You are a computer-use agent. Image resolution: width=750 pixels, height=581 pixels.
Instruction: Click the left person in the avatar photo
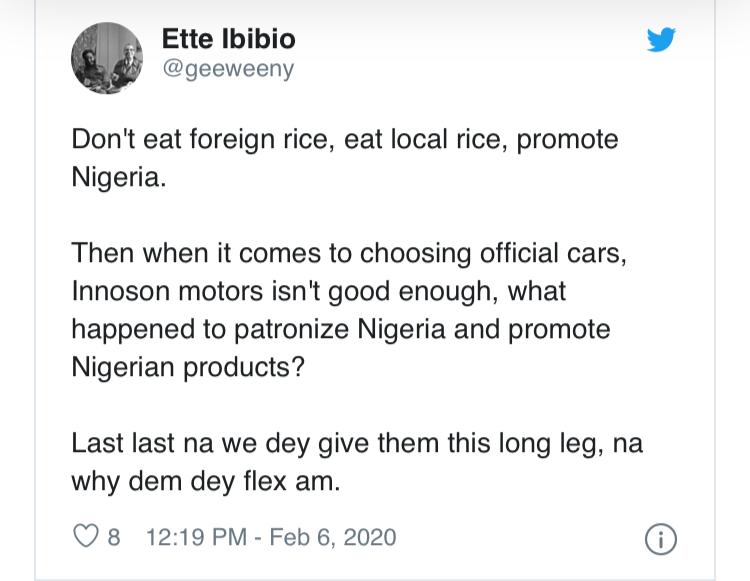[x=91, y=60]
